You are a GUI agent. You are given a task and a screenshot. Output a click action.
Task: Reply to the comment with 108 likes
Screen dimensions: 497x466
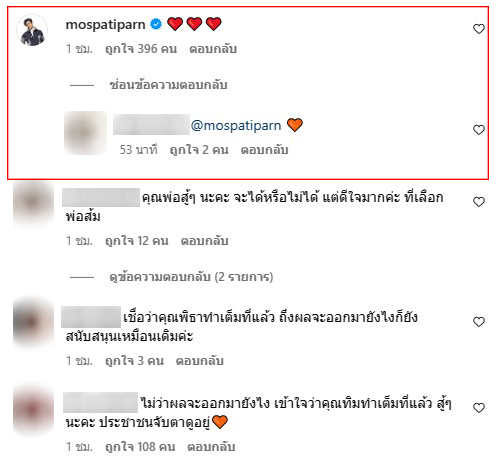coord(211,447)
